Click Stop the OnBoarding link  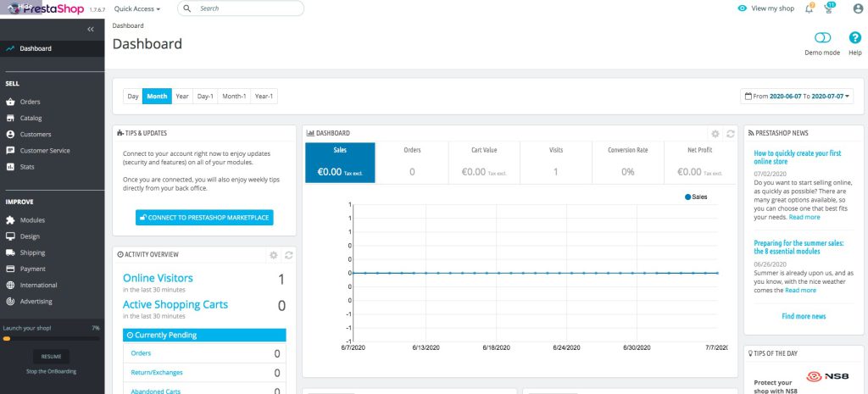coord(52,372)
